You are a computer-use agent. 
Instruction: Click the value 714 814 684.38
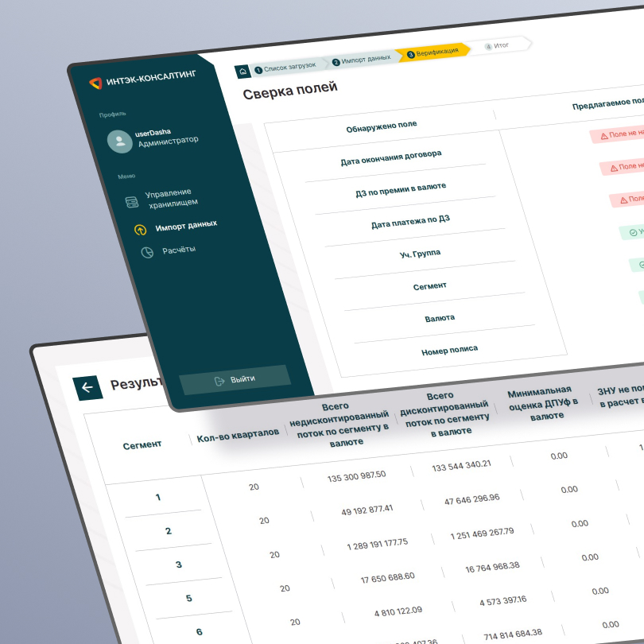[x=513, y=635]
